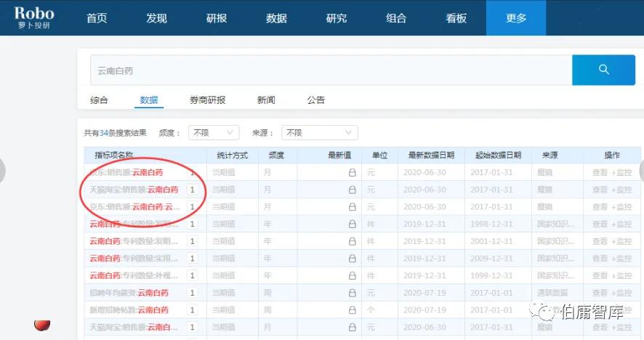Click the 通联数据 source cell

click(x=552, y=293)
